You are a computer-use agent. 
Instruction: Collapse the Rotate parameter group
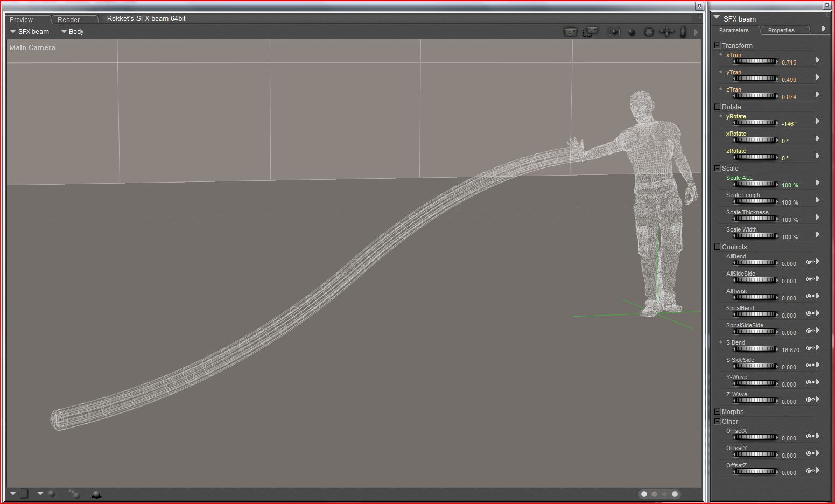[717, 107]
